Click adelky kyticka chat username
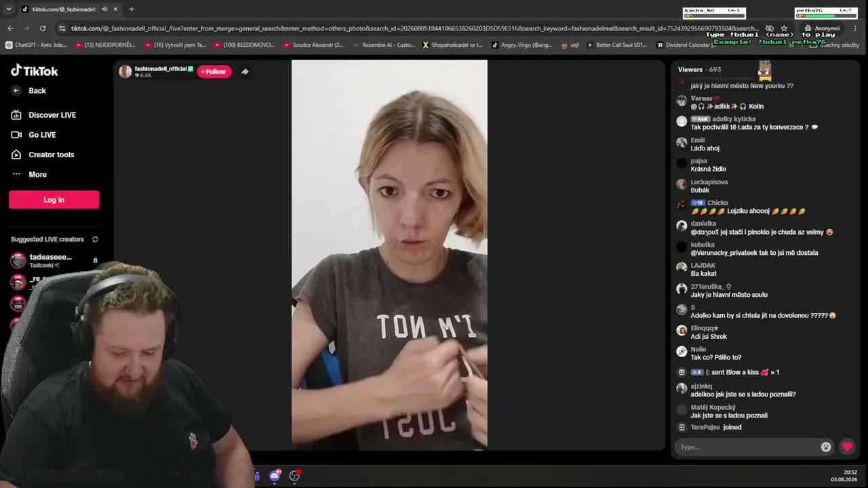 [734, 119]
